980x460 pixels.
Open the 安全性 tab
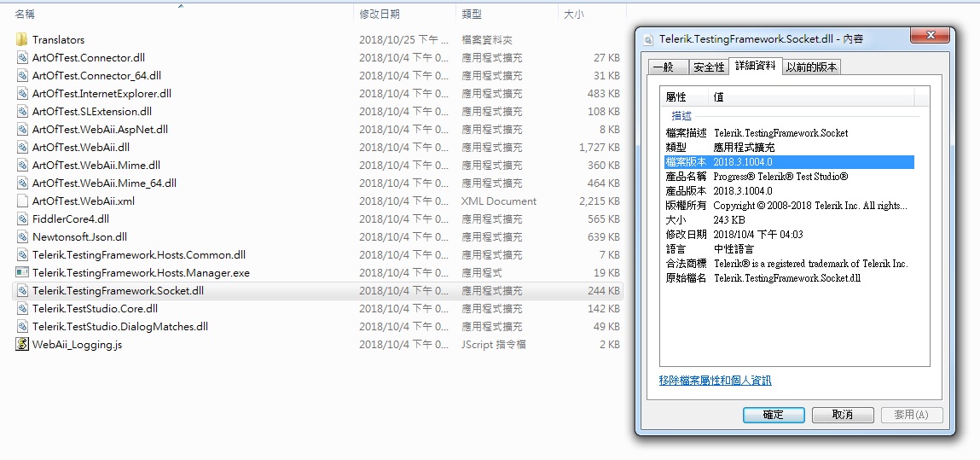(x=708, y=67)
